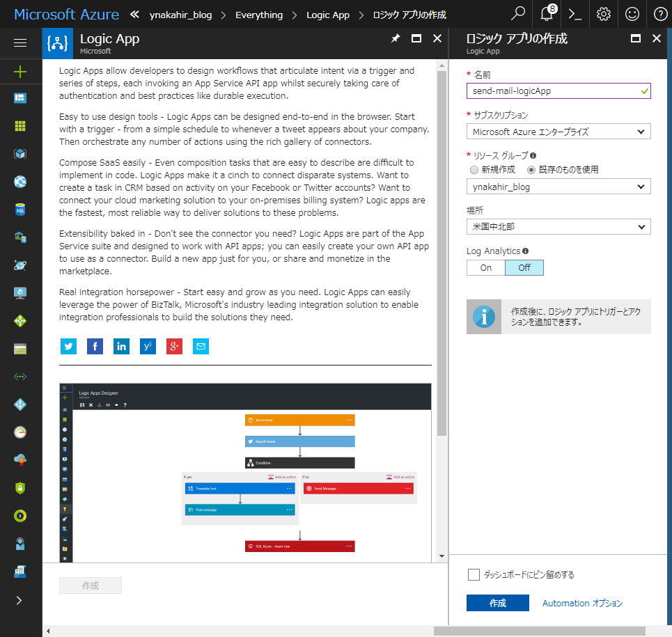Open Storage accounts icon in sidebar
The width and height of the screenshot is (672, 637).
tap(20, 349)
